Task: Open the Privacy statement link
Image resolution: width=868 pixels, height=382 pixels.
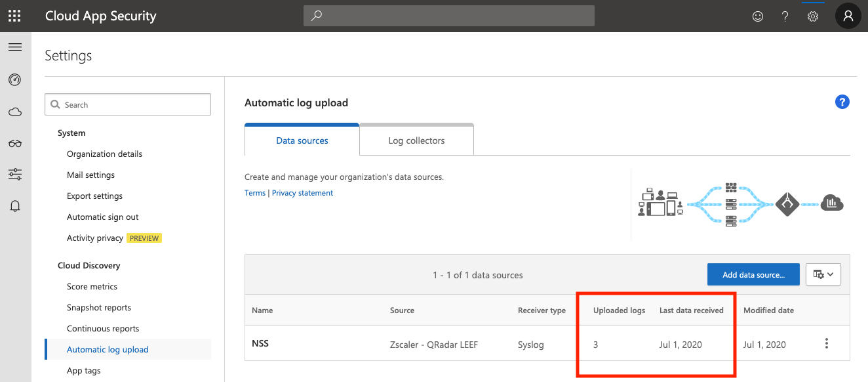Action: point(302,193)
